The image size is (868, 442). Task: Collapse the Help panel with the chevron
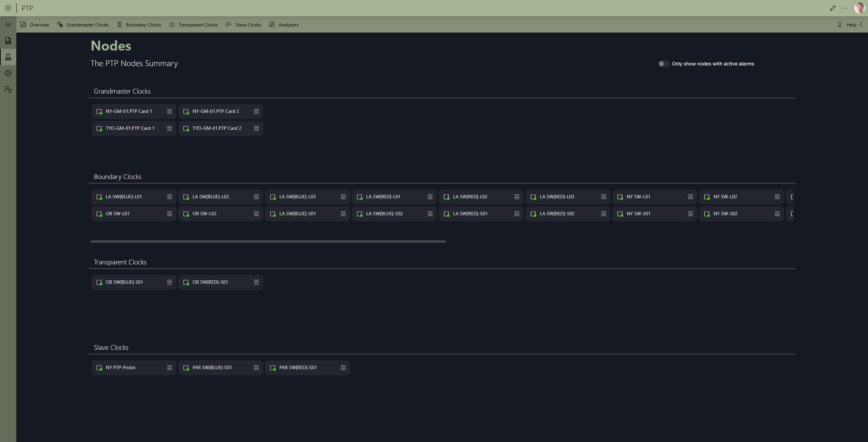[862, 24]
